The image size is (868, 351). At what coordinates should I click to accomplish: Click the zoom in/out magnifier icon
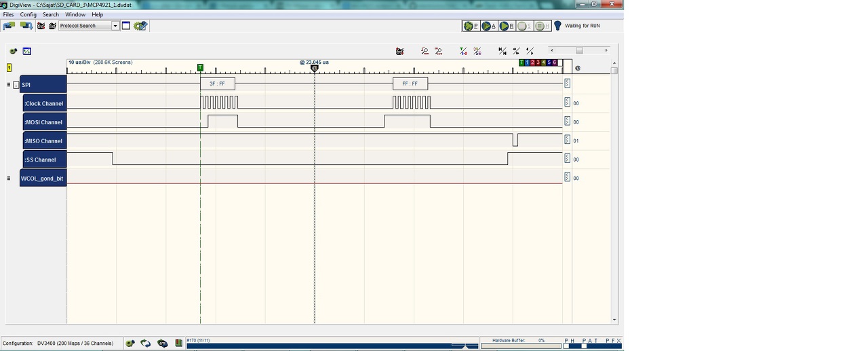439,51
